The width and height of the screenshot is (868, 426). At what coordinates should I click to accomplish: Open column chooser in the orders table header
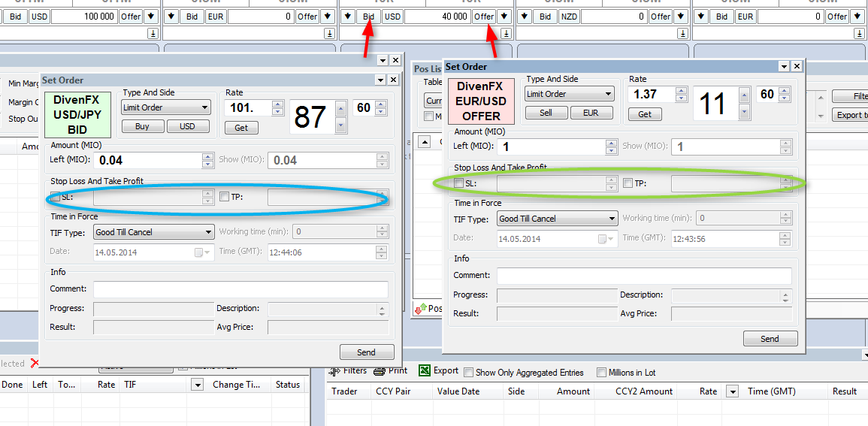click(x=198, y=385)
